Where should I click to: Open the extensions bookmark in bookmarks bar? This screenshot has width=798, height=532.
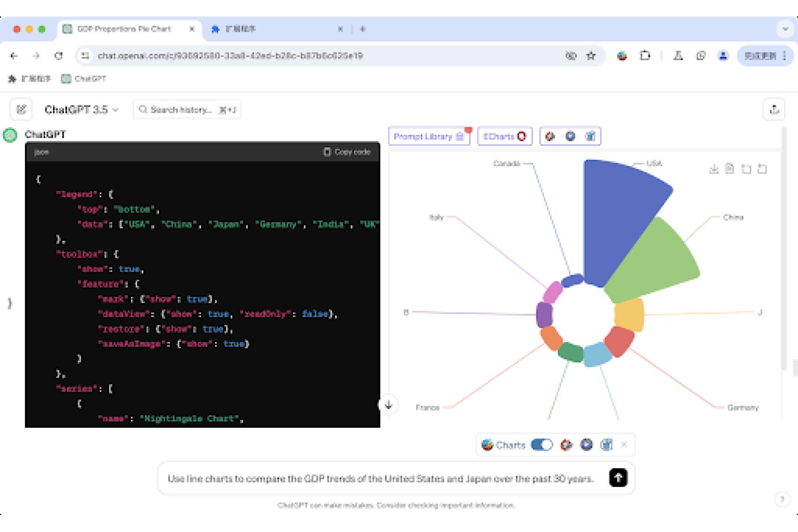[x=30, y=79]
